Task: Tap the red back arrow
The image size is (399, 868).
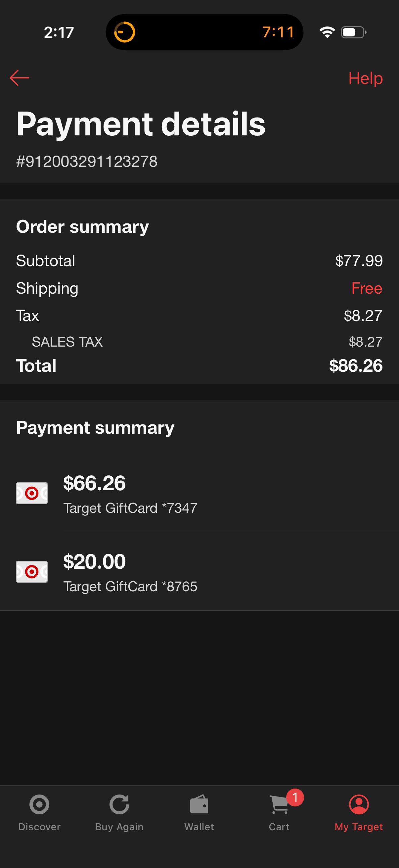Action: coord(20,78)
